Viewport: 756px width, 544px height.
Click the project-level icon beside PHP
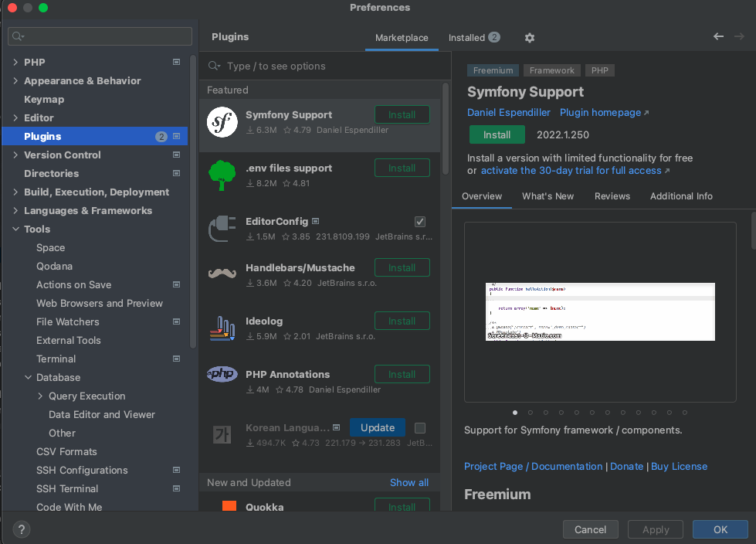[177, 63]
